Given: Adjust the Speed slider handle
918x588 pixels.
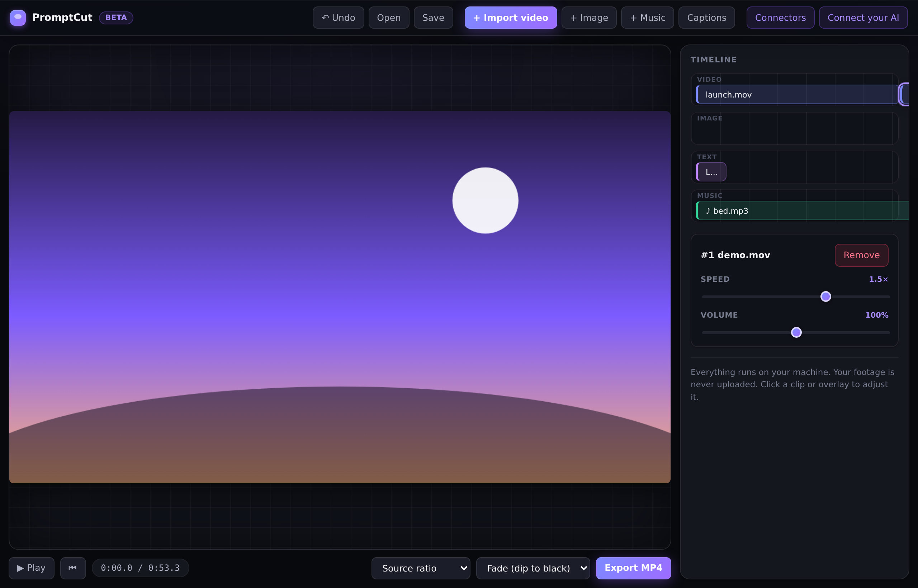Looking at the screenshot, I should (825, 297).
